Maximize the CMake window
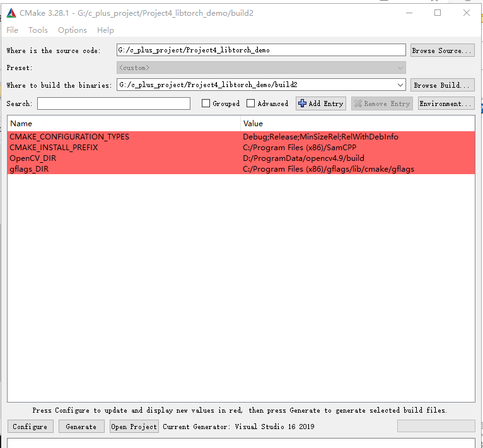Screen dimensions: 483x448 click(x=438, y=13)
